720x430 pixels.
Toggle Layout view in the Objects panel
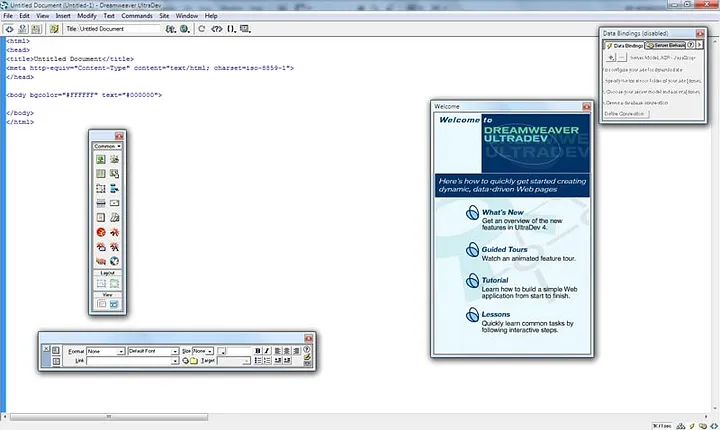[x=114, y=303]
